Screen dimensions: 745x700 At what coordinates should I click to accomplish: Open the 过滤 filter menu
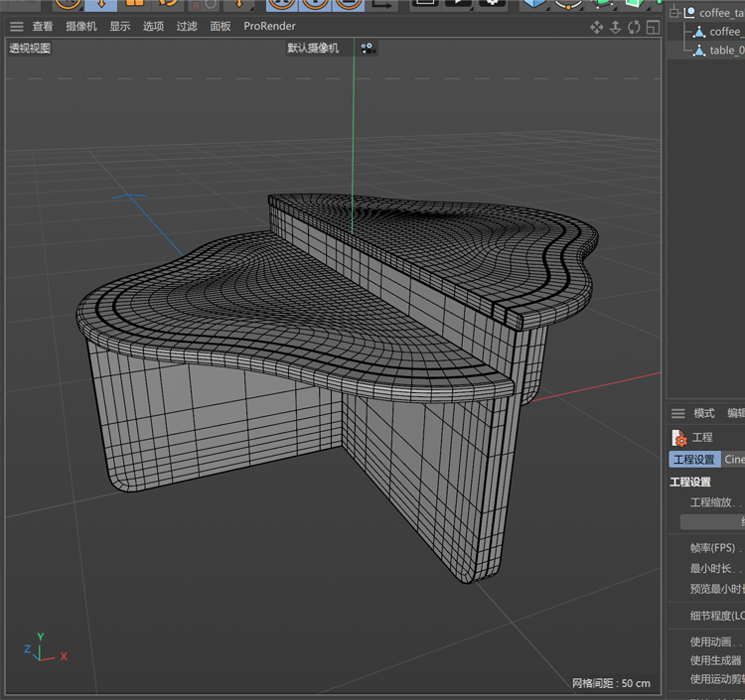click(x=187, y=27)
